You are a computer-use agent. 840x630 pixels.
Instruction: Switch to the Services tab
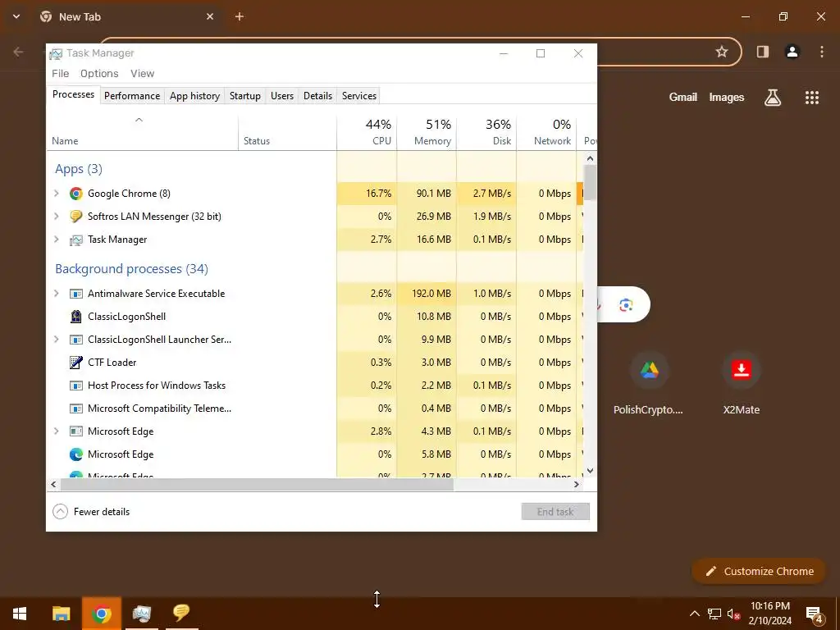pyautogui.click(x=359, y=96)
